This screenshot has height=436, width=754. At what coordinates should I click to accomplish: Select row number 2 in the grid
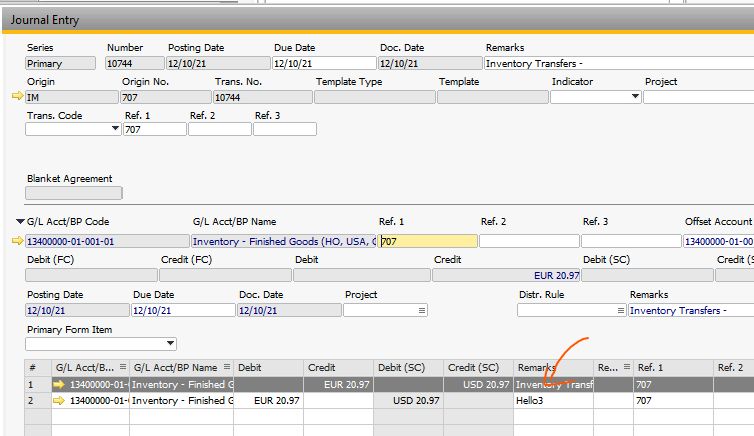coord(33,400)
